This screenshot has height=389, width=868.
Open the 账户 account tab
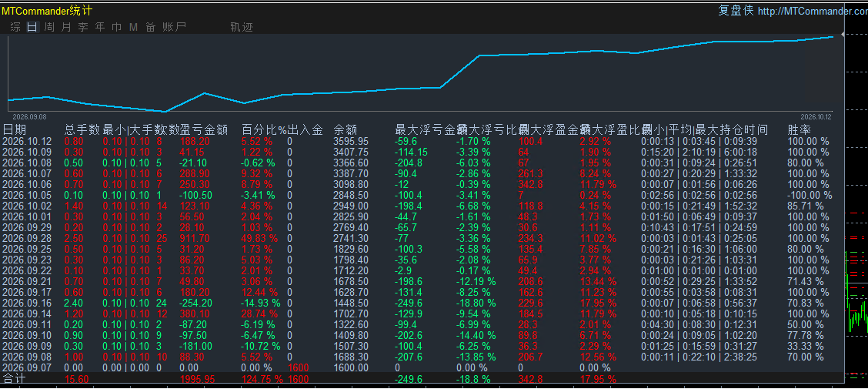174,27
